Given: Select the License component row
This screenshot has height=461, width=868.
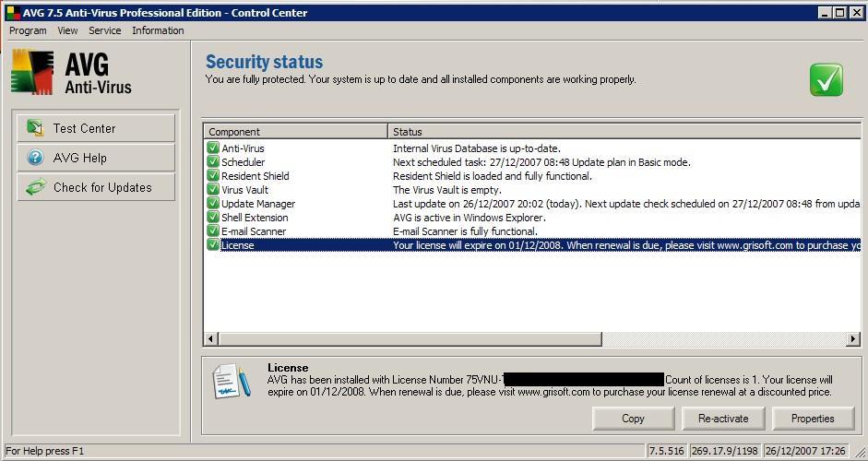Looking at the screenshot, I should tap(532, 245).
